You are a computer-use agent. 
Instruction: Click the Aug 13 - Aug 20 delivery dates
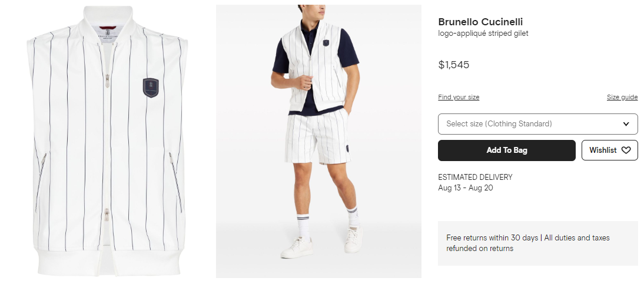(466, 188)
